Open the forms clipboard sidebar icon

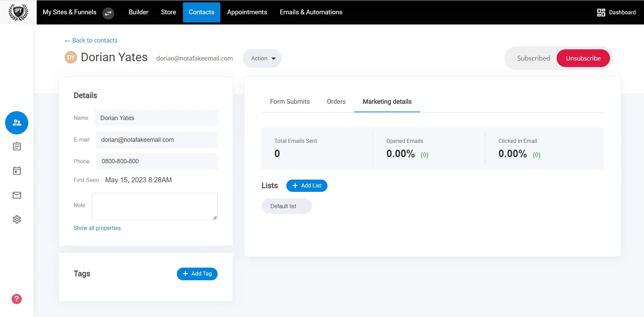pos(17,147)
